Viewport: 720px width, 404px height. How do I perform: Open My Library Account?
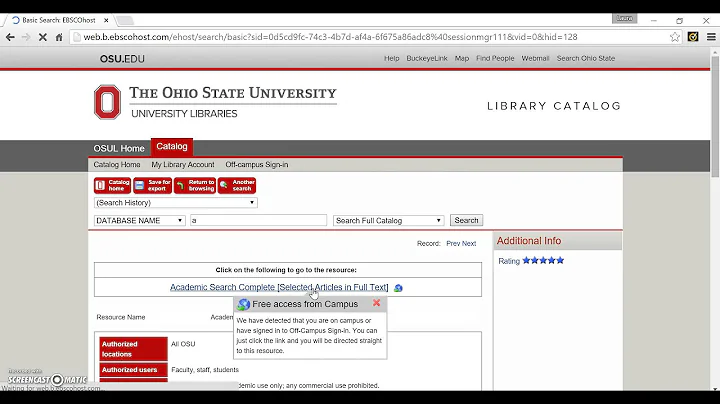183,164
